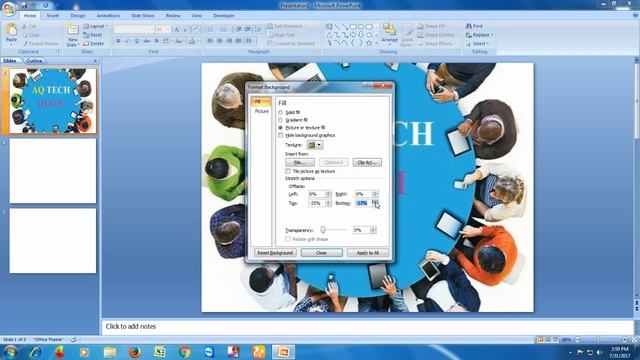
Task: Click the Top offset spinner arrows
Action: point(328,203)
